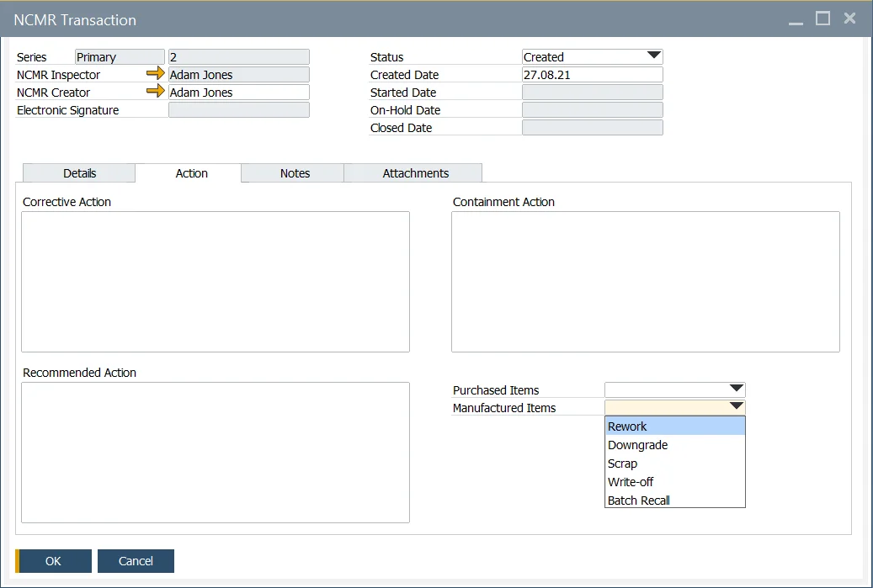Maximize the NCMR Transaction window
The image size is (873, 588).
[x=822, y=19]
